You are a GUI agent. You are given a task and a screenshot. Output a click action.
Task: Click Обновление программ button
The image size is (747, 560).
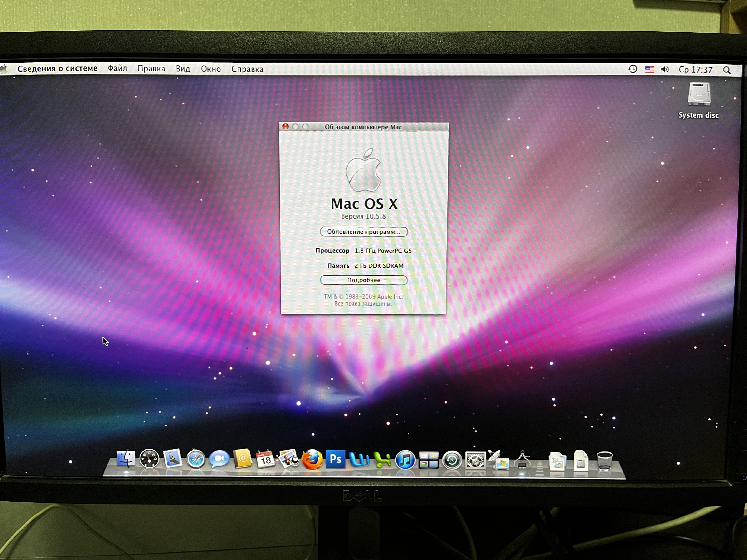coord(364,232)
